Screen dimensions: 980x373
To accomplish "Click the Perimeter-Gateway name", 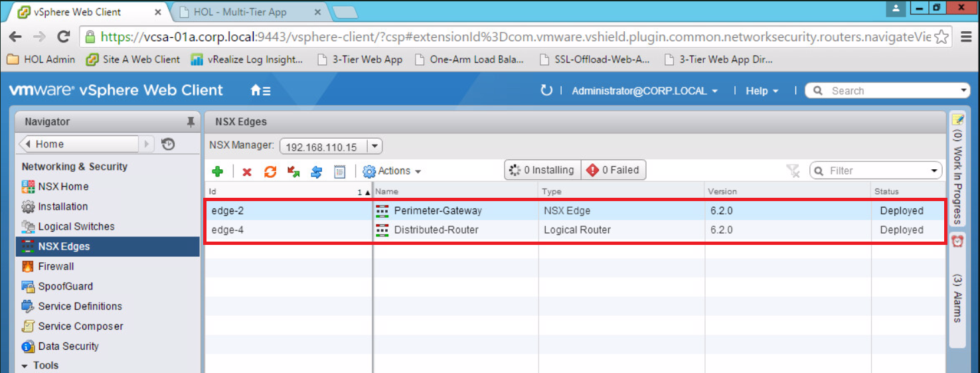I will click(x=438, y=210).
